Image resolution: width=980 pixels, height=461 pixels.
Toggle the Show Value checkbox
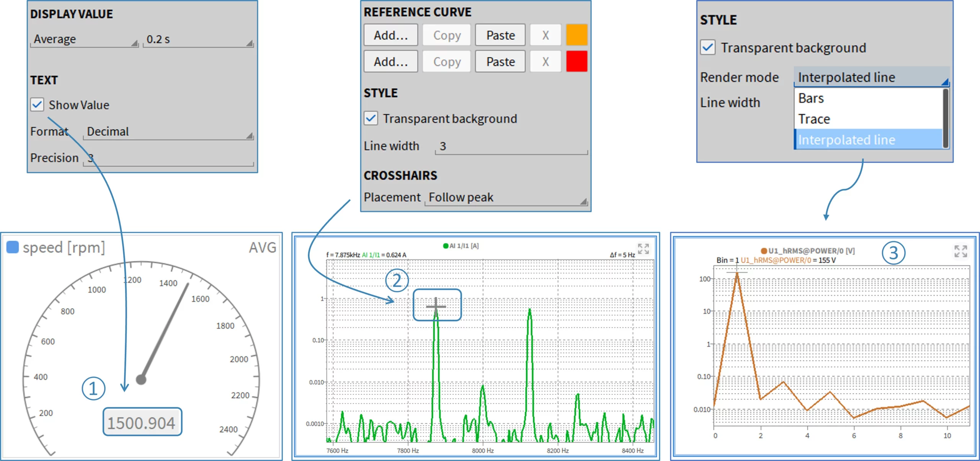click(x=38, y=104)
